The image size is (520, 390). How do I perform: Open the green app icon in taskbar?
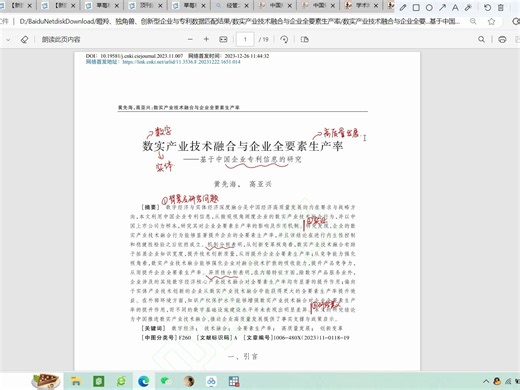(99, 381)
